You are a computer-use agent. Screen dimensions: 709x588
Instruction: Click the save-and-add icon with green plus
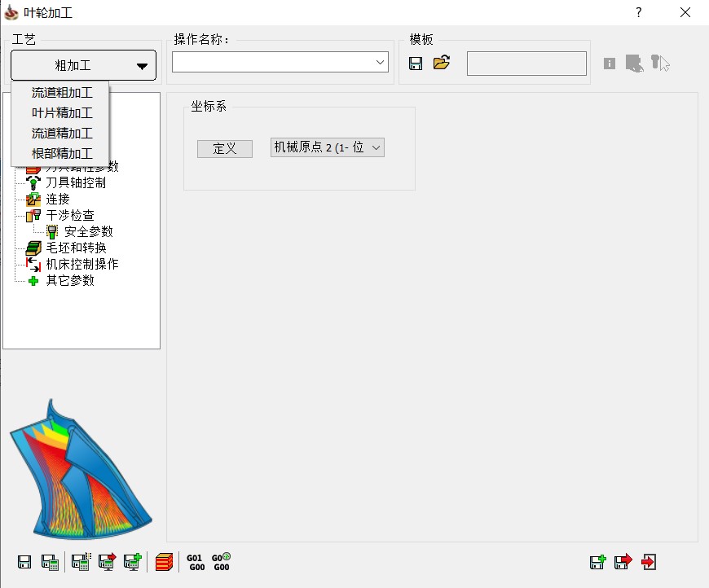pos(597,562)
